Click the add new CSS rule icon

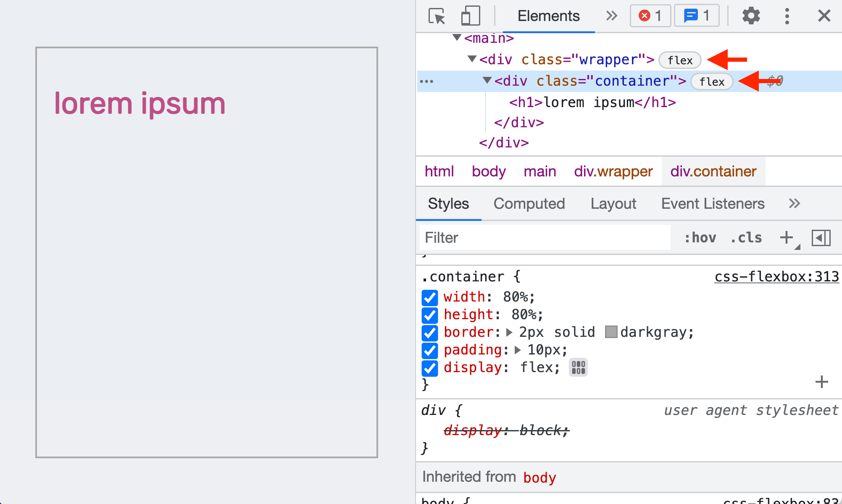(787, 237)
